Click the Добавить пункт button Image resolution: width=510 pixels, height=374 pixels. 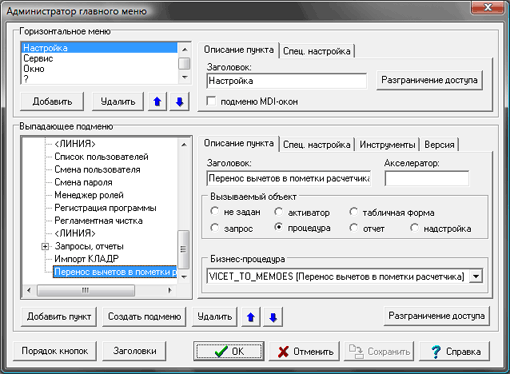[x=59, y=317]
